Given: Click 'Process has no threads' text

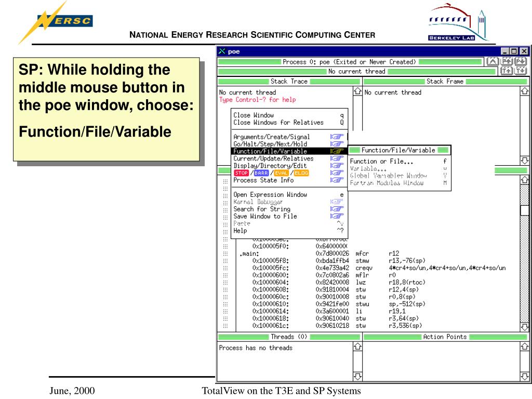Looking at the screenshot, I should pos(256,348).
